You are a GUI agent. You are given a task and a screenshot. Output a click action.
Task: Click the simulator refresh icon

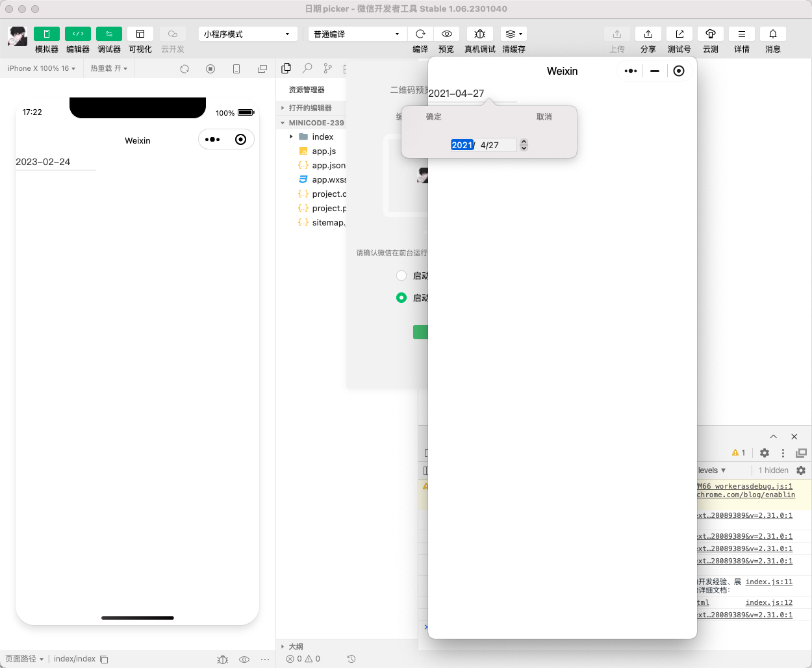(184, 69)
